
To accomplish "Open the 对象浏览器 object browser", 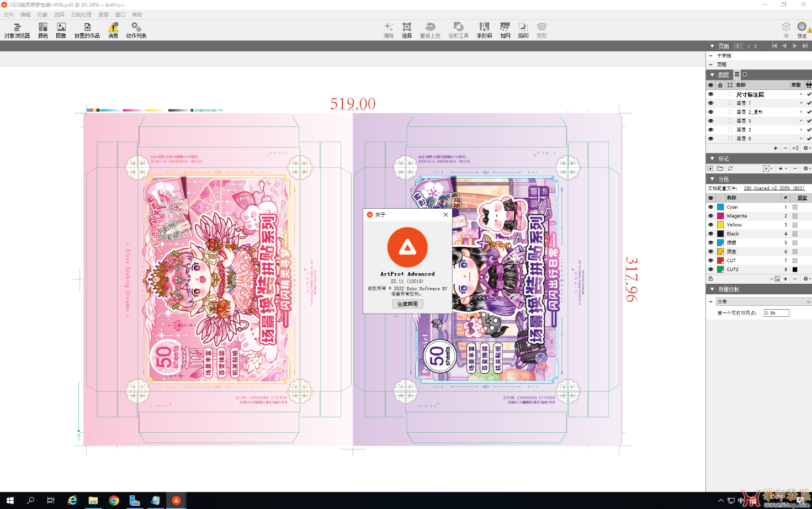I will pos(17,30).
